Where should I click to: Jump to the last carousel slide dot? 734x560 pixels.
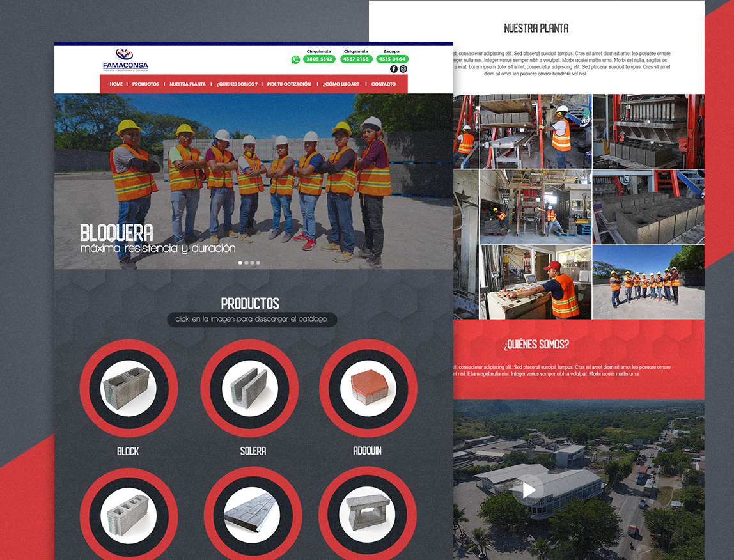[258, 263]
